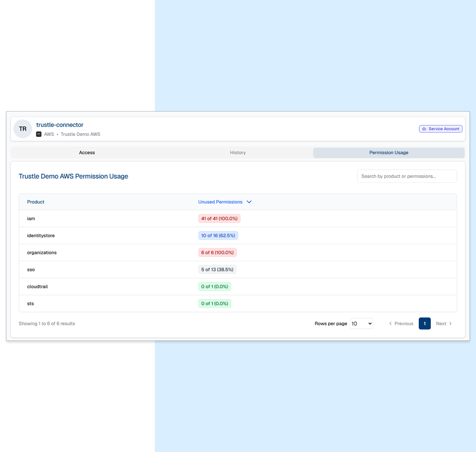Click the 6 of 6 (100.0%) badge

click(217, 252)
